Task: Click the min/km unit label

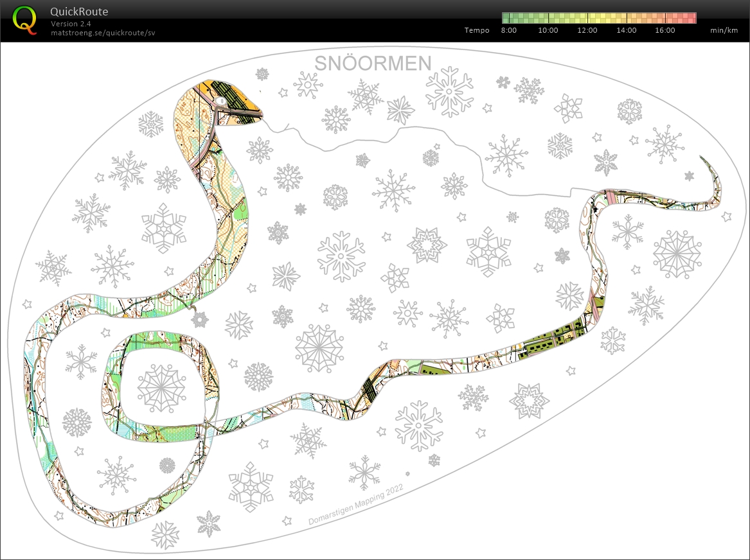Action: (x=724, y=30)
